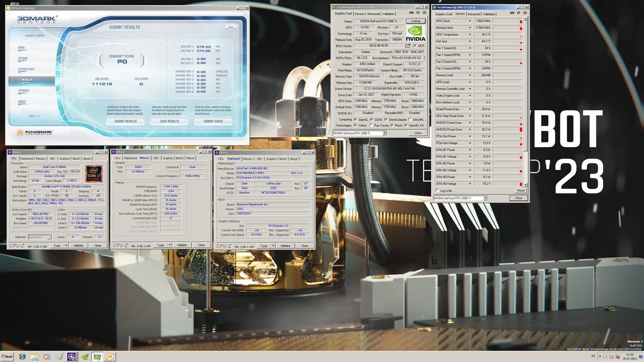644x362 pixels.
Task: Click Paint taskbar icon
Action: (x=59, y=357)
